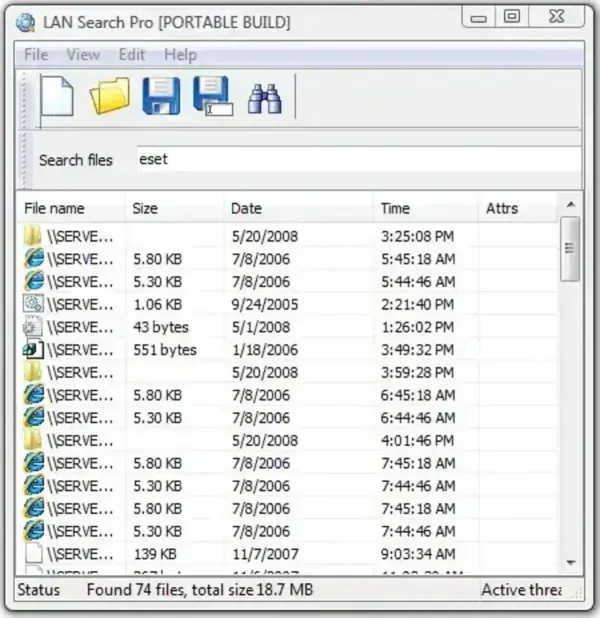This screenshot has width=600, height=618.
Task: Open the Help menu
Action: point(180,54)
